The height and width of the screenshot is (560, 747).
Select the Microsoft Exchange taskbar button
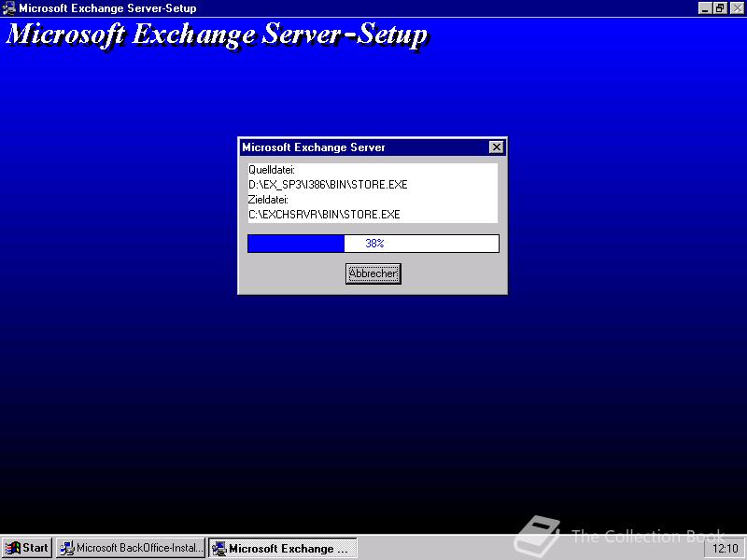283,548
